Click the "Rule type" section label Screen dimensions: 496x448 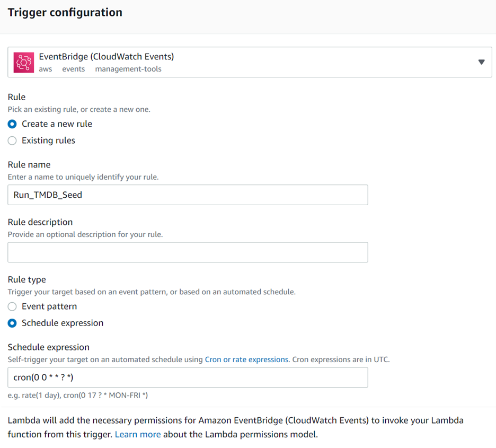tap(26, 279)
